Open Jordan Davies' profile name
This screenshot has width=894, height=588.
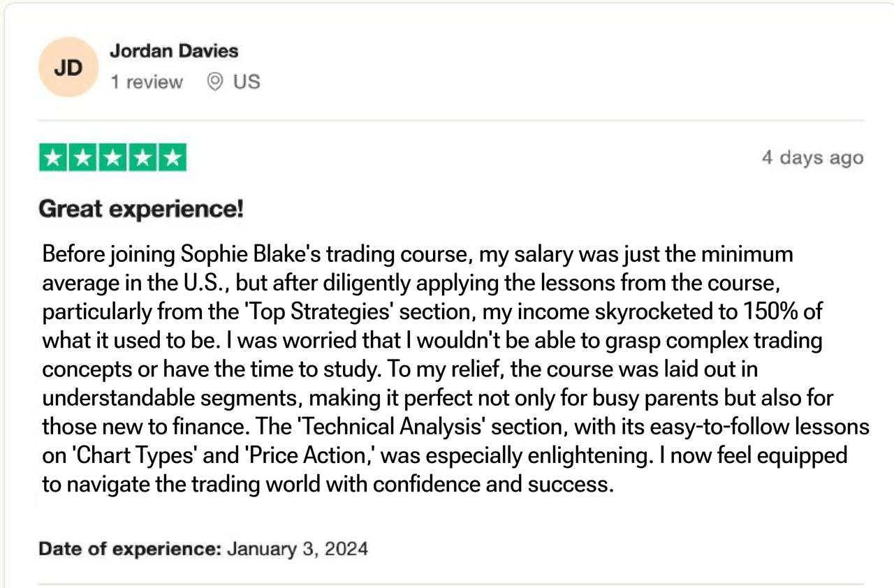174,51
